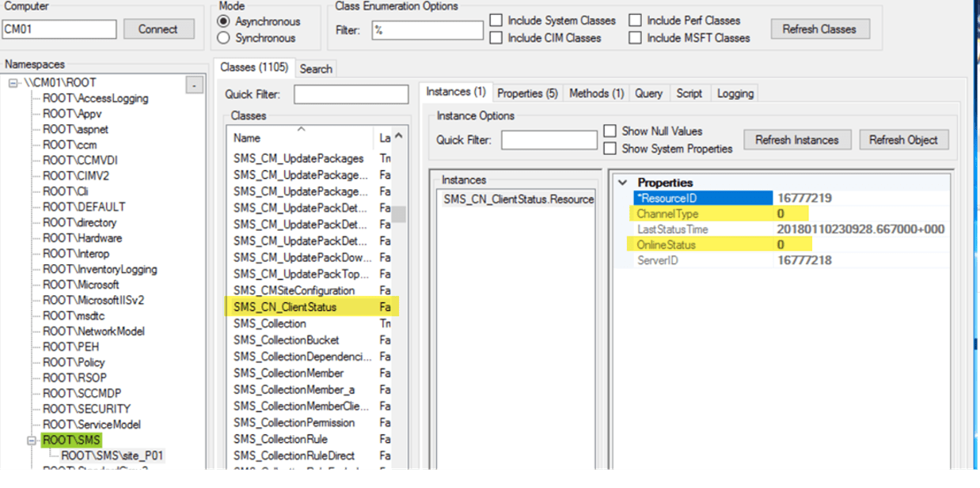Select ROOT\ccm namespace
Screen dimensions: 980x488
point(70,146)
